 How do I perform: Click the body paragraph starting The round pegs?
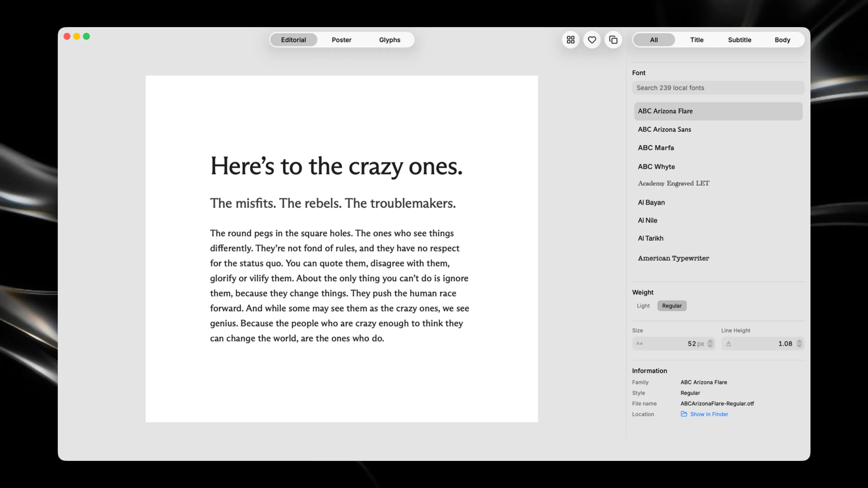pyautogui.click(x=339, y=285)
